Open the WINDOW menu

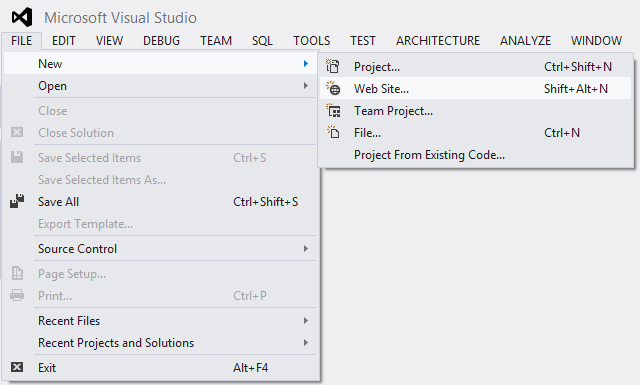click(596, 41)
